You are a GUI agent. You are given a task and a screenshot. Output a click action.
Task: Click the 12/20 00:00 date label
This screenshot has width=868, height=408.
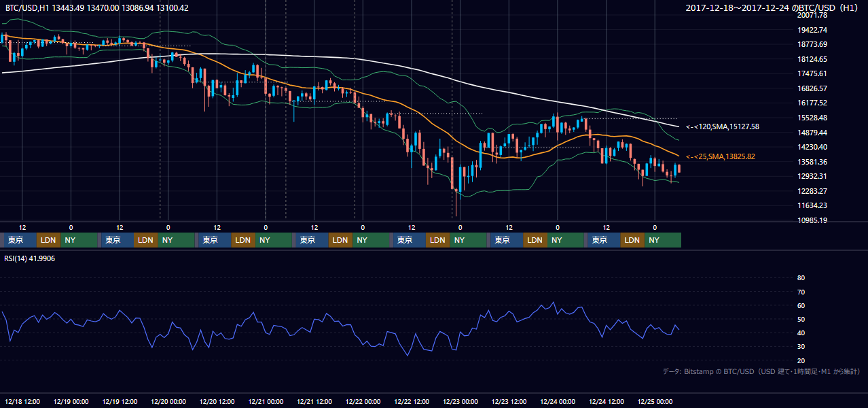pos(168,401)
